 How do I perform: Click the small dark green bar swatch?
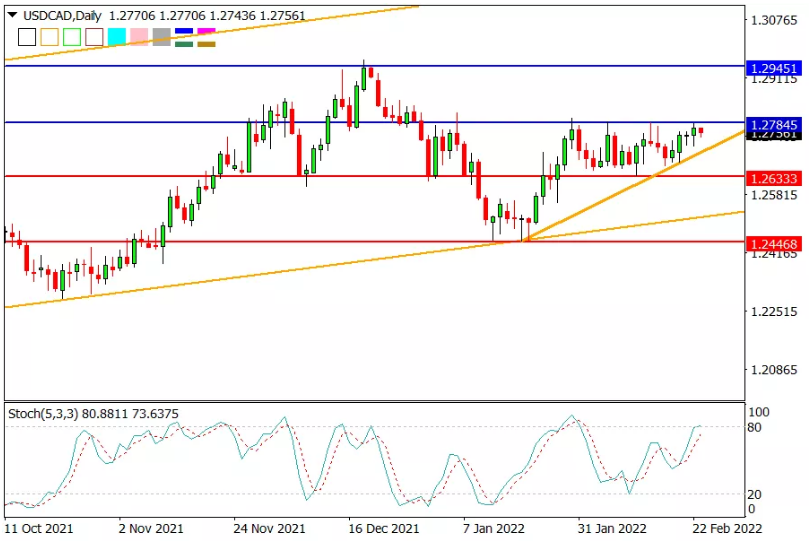tap(184, 44)
